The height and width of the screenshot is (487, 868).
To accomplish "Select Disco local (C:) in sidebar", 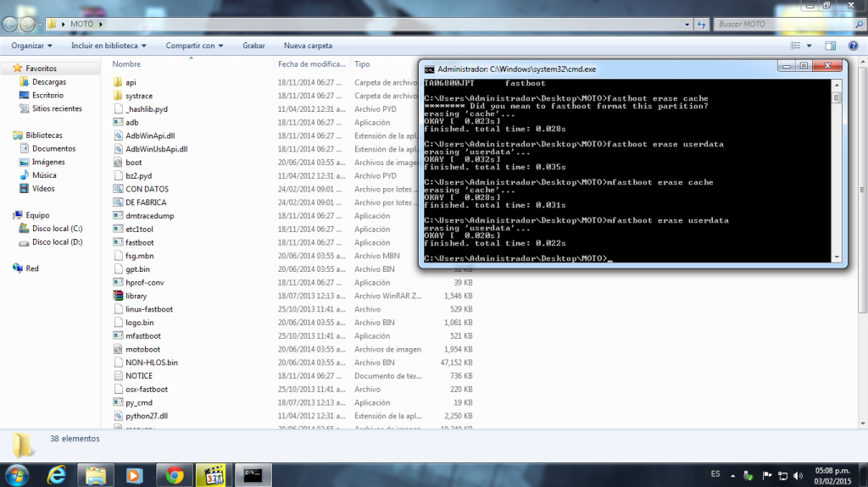I will point(57,229).
